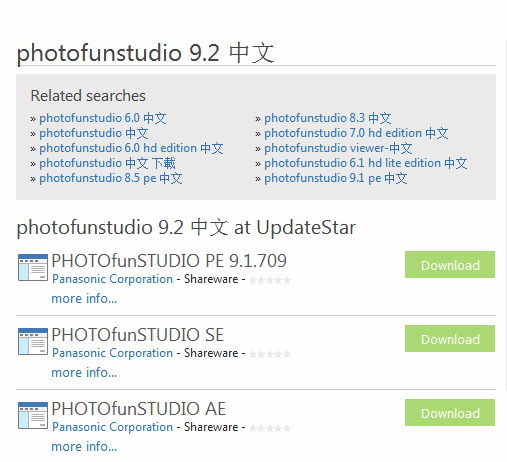The height and width of the screenshot is (462, 507).
Task: Rate PHOTOfunSTUDIO SE using the star rating
Action: point(270,354)
